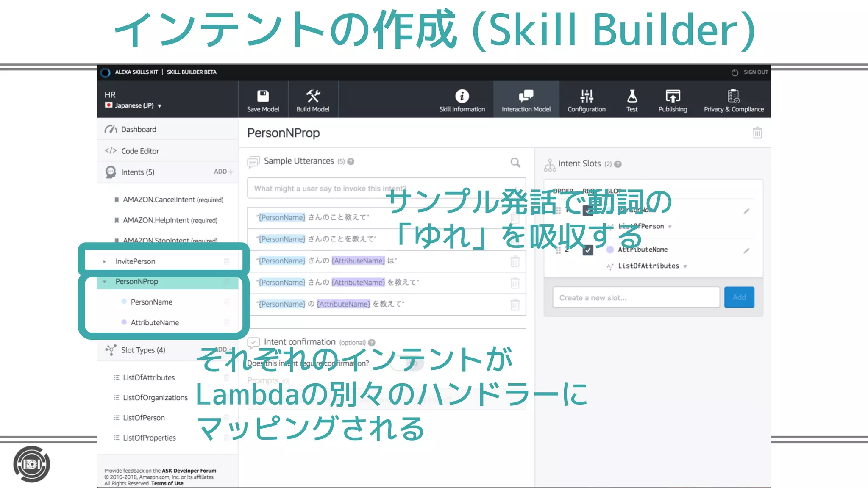
Task: Click the AttributeName purple slot color dot
Action: point(610,250)
